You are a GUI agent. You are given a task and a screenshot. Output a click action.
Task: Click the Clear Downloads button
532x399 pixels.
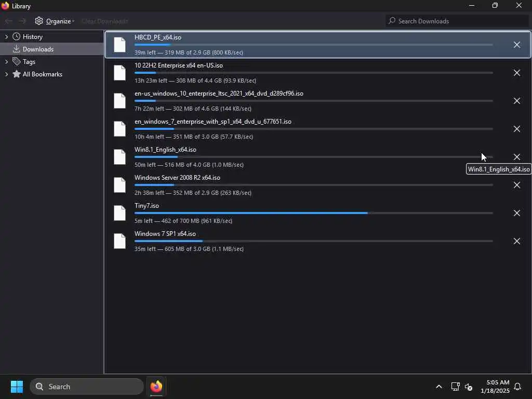tap(105, 21)
